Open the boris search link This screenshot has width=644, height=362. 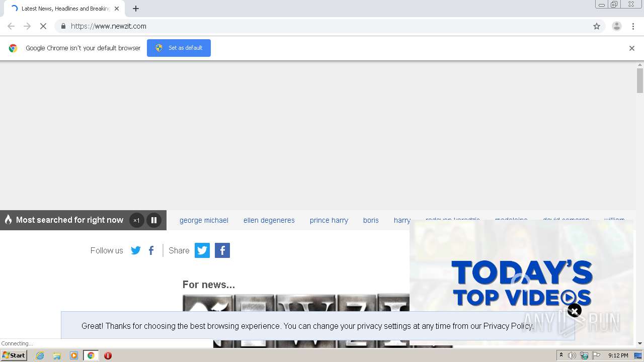tap(371, 220)
